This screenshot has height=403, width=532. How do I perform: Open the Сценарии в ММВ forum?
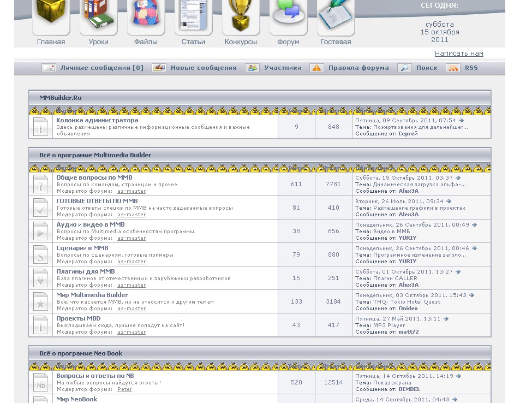pyautogui.click(x=82, y=248)
